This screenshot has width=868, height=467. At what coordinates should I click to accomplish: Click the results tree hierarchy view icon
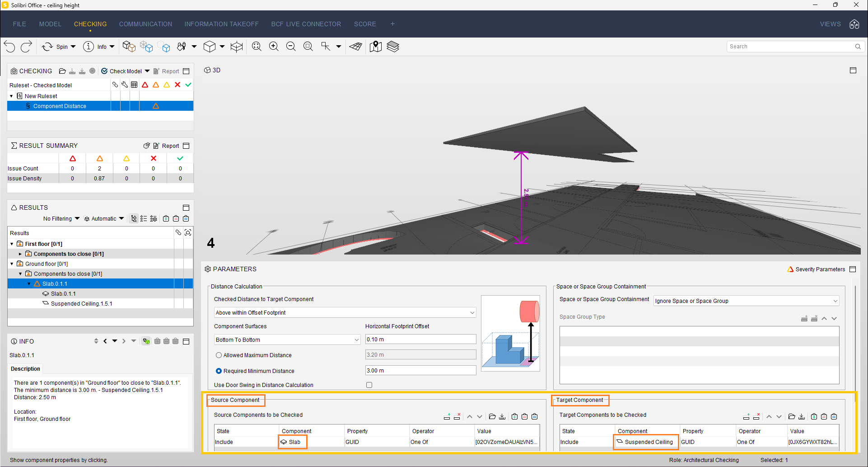pos(134,218)
